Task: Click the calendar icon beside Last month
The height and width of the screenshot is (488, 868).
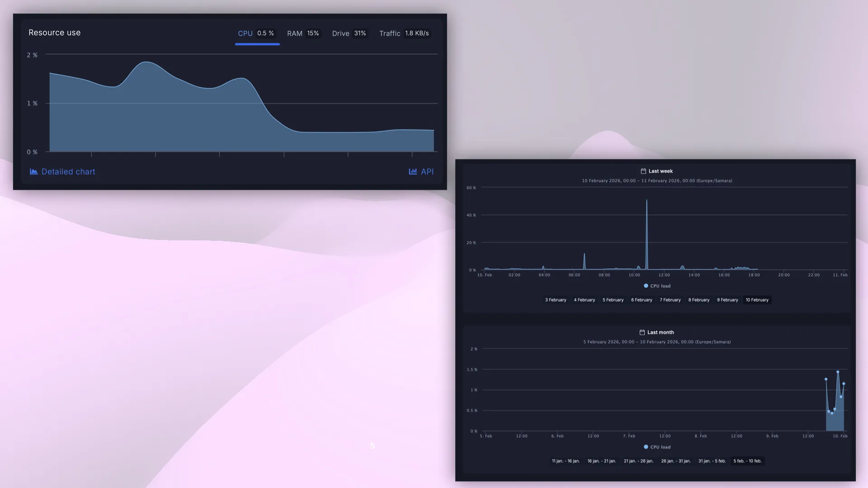Action: coord(642,332)
